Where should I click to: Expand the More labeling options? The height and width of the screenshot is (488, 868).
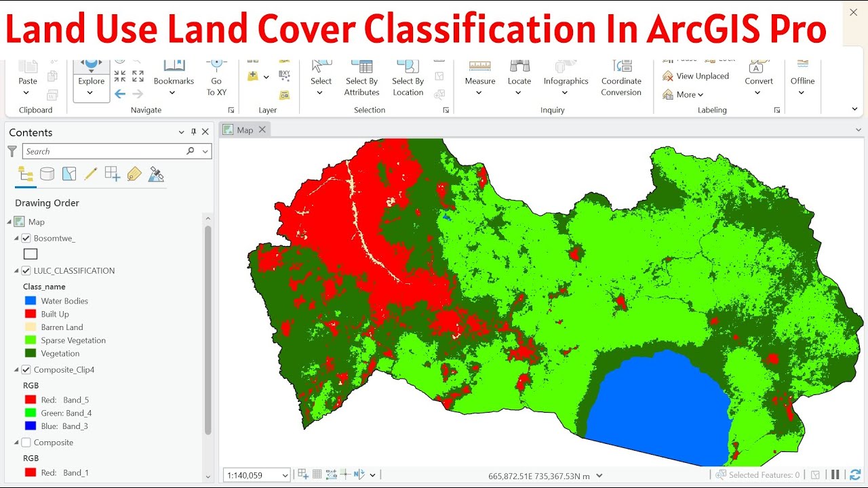click(x=684, y=94)
